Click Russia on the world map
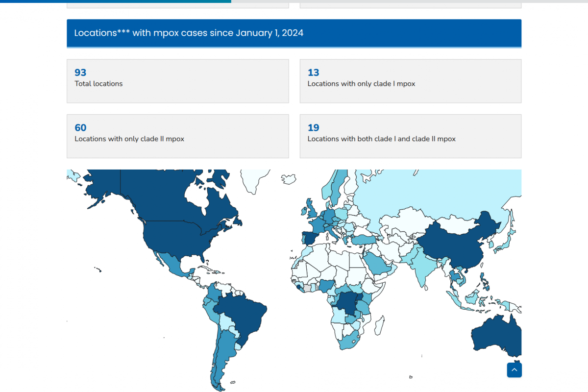The image size is (588, 392). click(431, 196)
